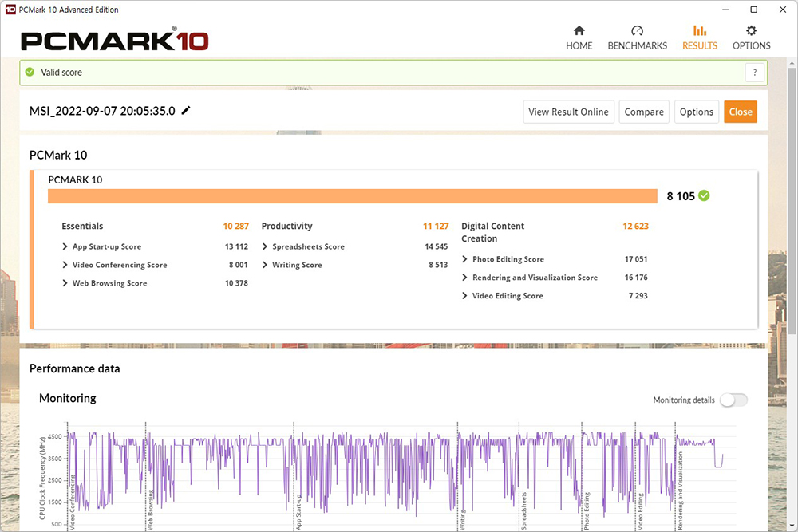Click the scrollbar down arrow
This screenshot has height=532, width=798.
coord(792,526)
